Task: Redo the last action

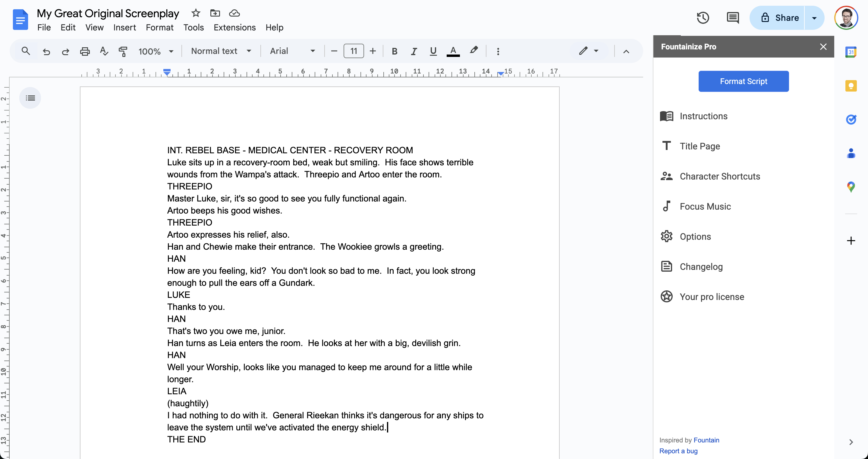Action: (x=65, y=51)
